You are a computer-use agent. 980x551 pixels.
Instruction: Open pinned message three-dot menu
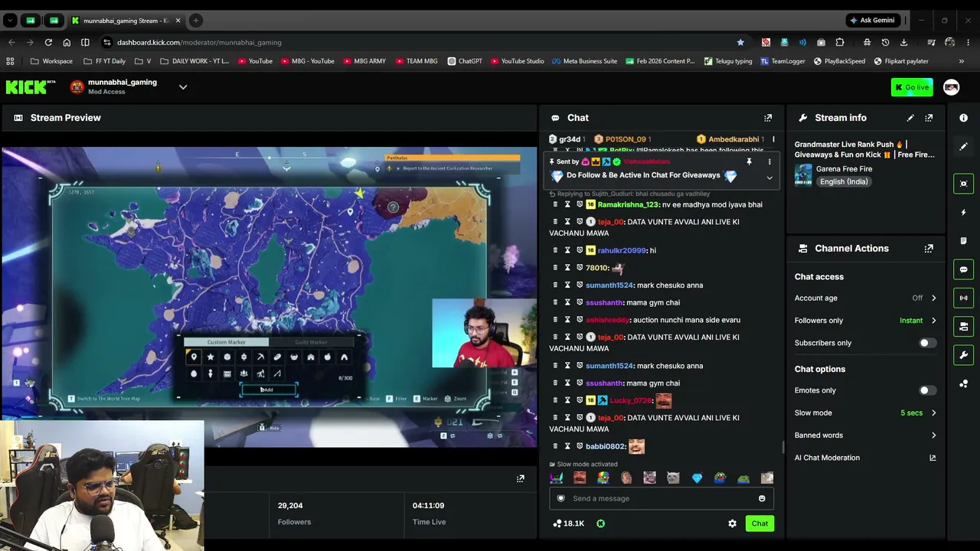[x=769, y=161]
